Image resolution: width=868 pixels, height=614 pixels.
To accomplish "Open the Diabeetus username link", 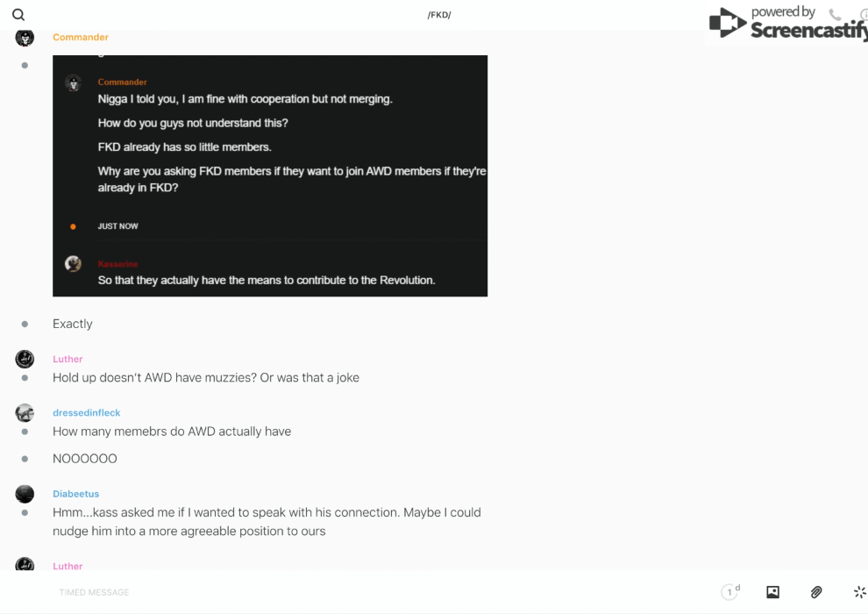I will click(77, 494).
